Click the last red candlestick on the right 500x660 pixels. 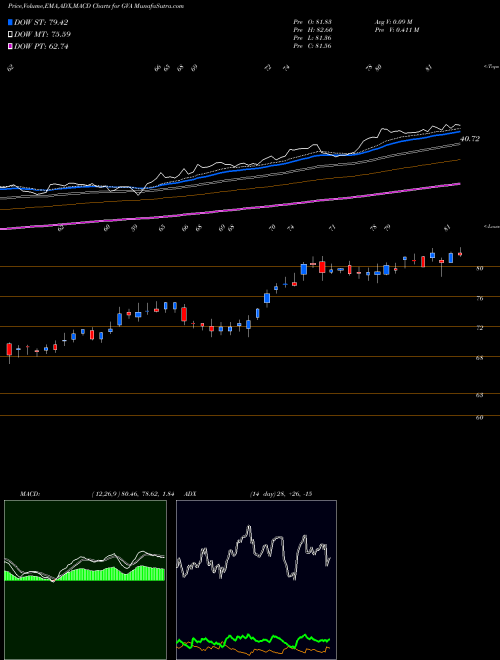[x=460, y=254]
